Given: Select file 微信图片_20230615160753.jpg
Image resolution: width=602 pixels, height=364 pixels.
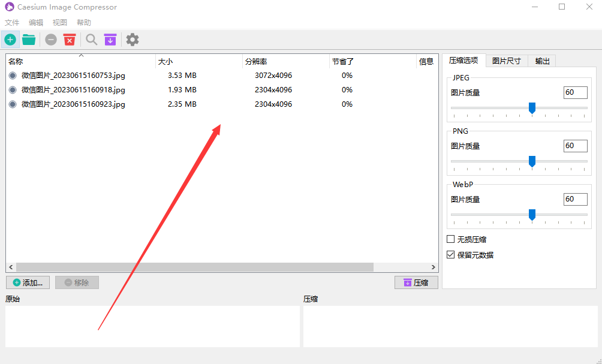Looking at the screenshot, I should [x=73, y=76].
